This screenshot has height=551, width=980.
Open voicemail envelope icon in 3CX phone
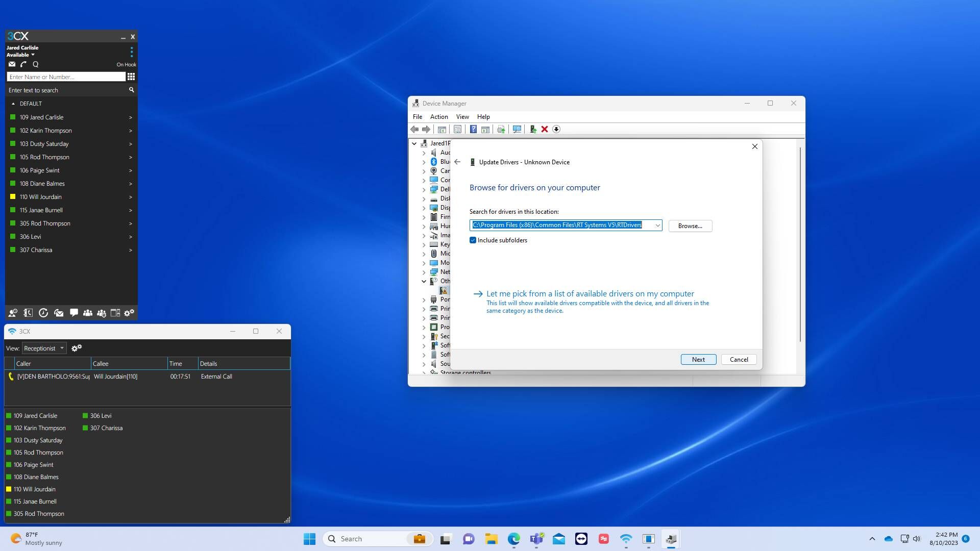(x=12, y=64)
